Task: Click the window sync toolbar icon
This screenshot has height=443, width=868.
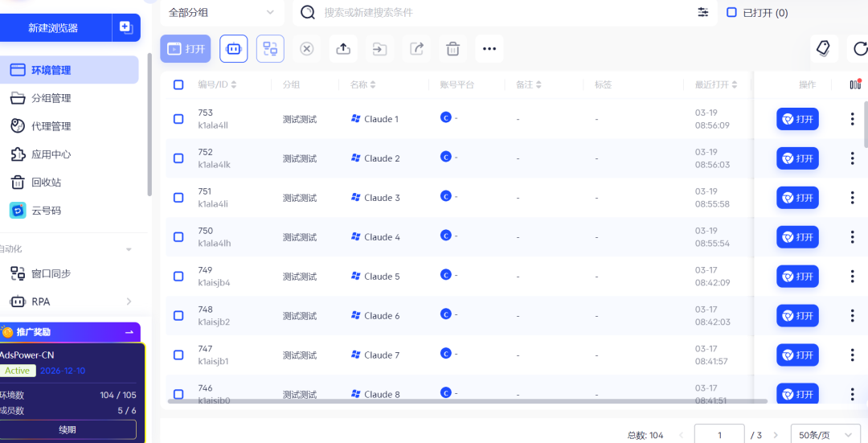Action: coord(270,49)
